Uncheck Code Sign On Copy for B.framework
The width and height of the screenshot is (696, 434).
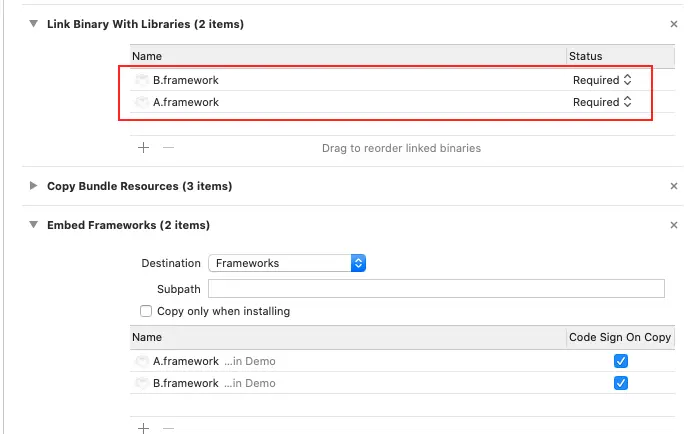(620, 383)
